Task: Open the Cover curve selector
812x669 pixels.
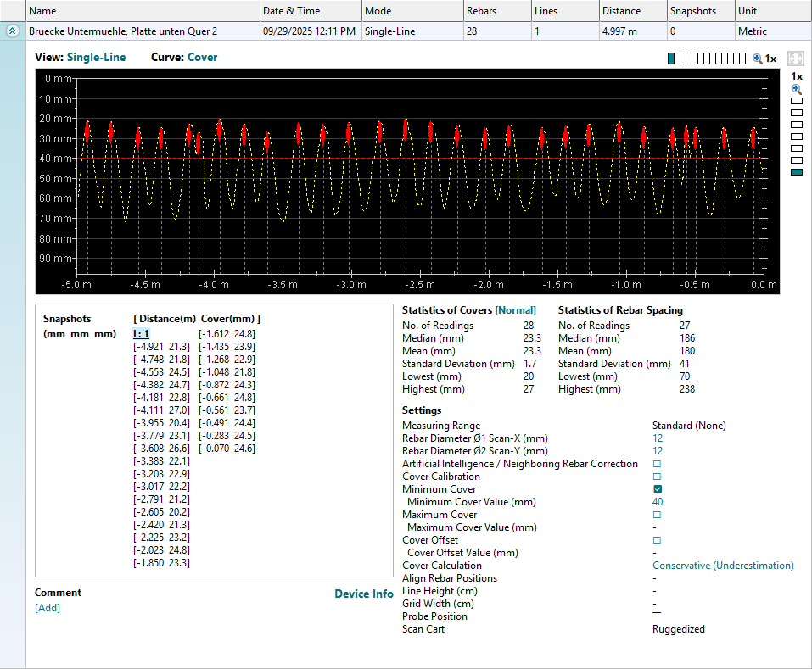Action: click(x=202, y=58)
